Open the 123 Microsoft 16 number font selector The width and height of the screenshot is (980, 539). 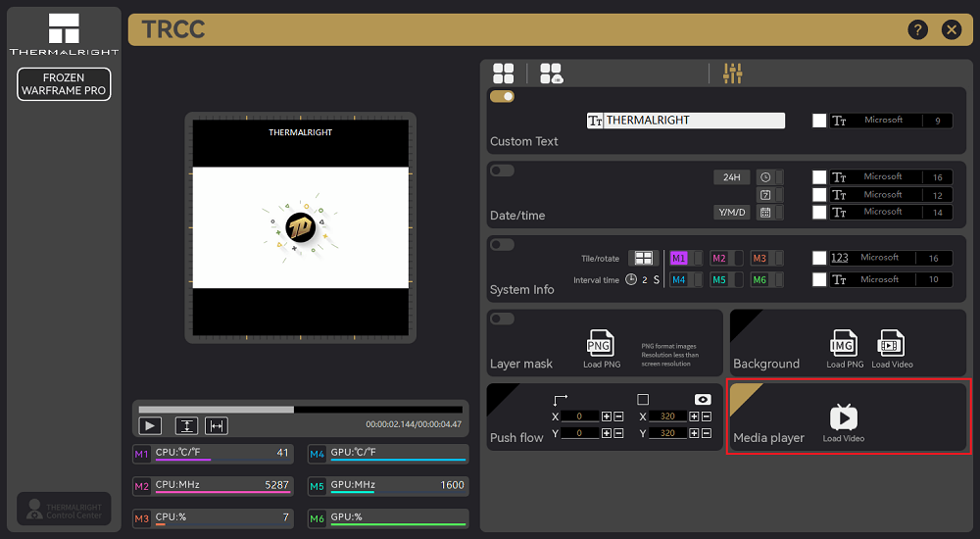coord(891,258)
